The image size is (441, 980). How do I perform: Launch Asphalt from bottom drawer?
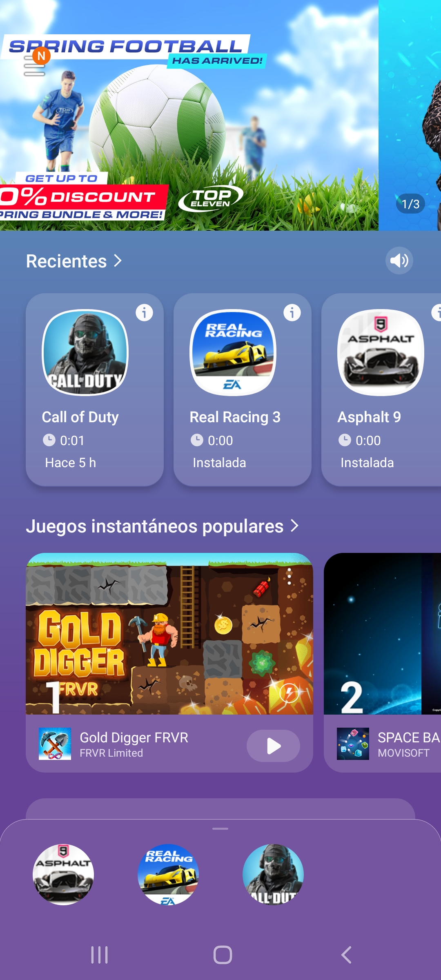pos(63,875)
